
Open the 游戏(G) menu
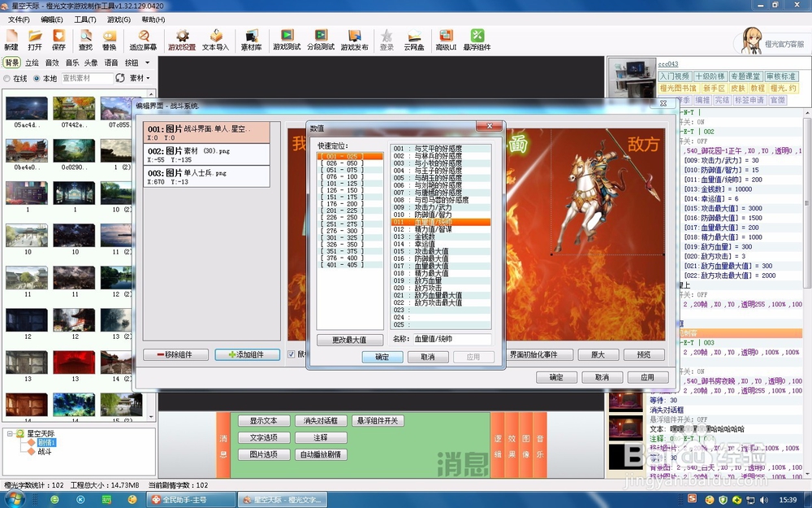click(119, 20)
